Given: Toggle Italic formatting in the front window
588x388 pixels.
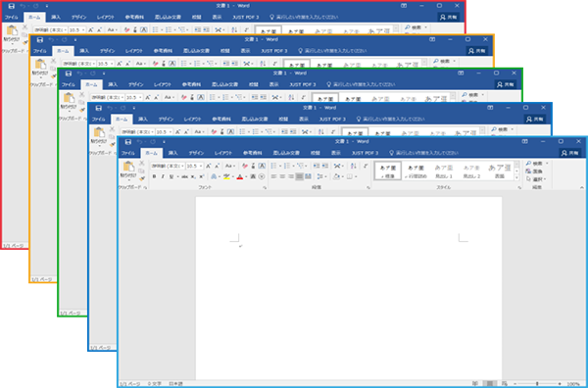Looking at the screenshot, I should [x=163, y=176].
